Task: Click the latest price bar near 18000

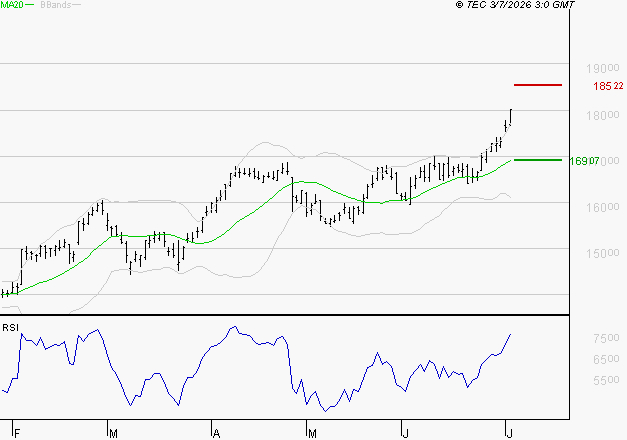Action: click(511, 117)
